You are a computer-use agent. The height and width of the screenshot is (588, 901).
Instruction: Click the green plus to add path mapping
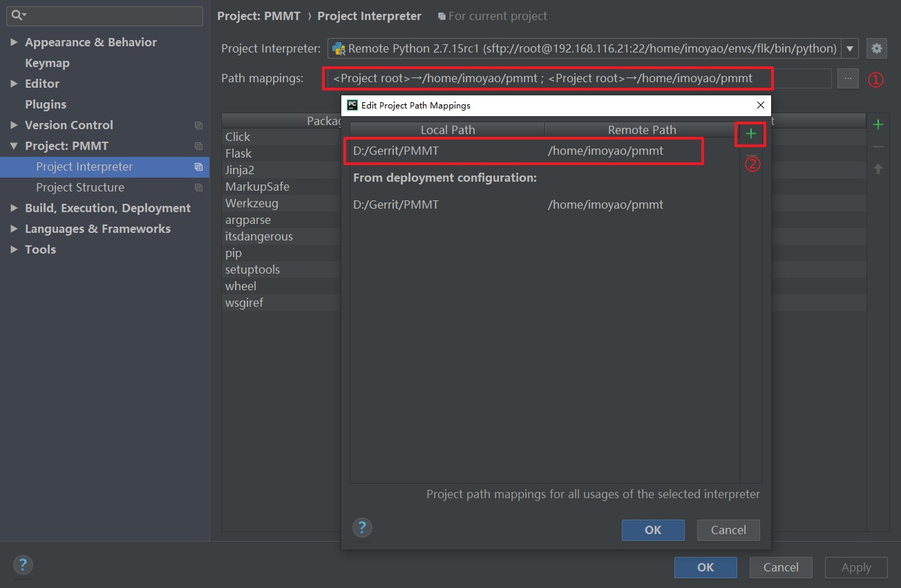click(750, 133)
